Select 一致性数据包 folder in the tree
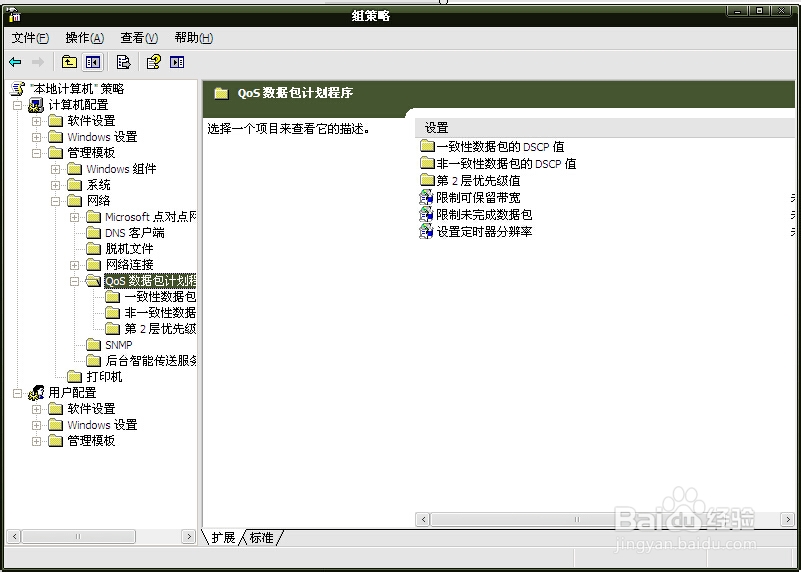 160,297
